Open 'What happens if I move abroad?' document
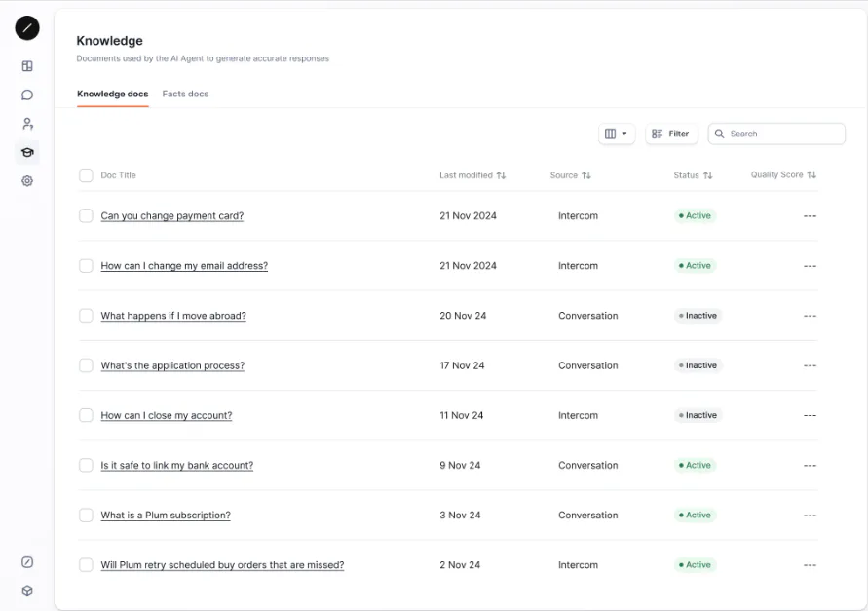868x611 pixels. pos(173,316)
